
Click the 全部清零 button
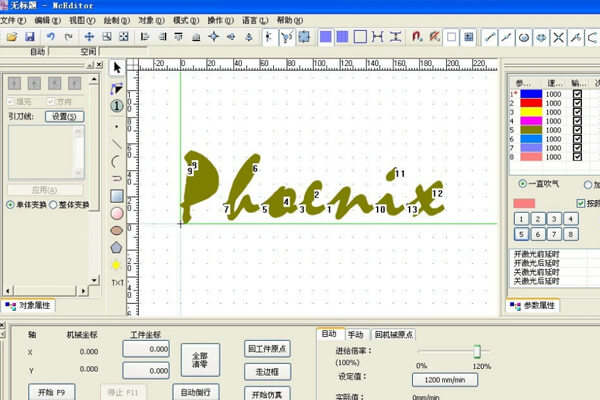tap(199, 359)
